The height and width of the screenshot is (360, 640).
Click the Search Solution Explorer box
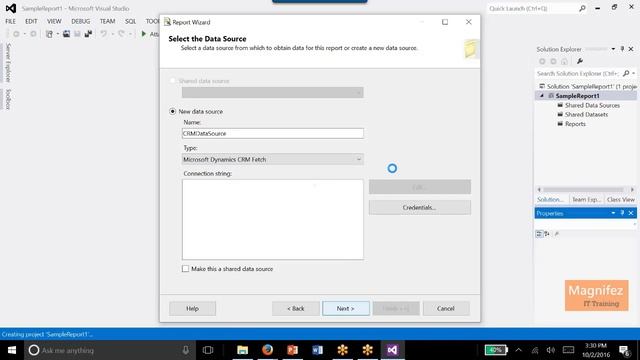tap(578, 73)
